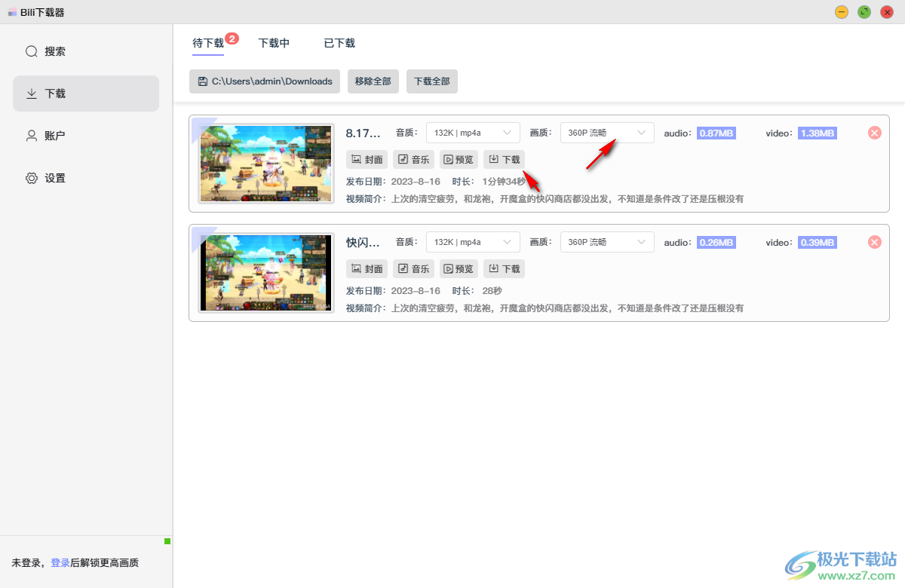
Task: Download 音乐 audio of 快闪 video
Action: click(413, 269)
